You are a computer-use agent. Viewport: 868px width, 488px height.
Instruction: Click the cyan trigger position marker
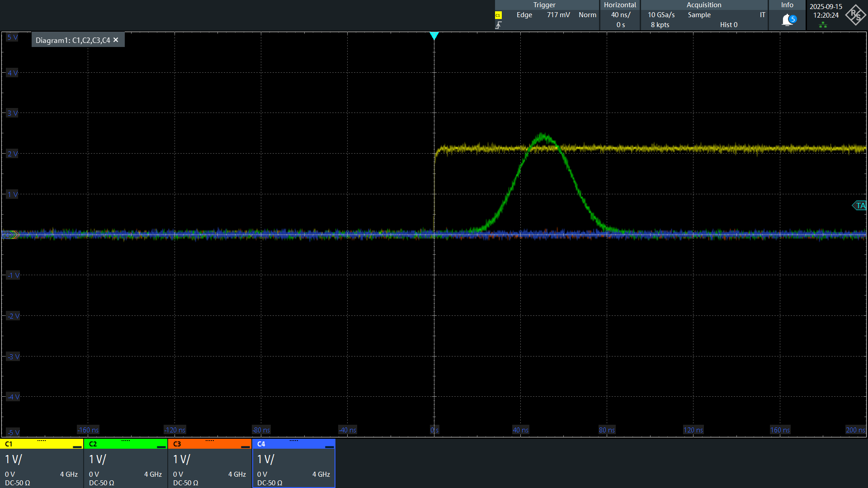pyautogui.click(x=434, y=36)
